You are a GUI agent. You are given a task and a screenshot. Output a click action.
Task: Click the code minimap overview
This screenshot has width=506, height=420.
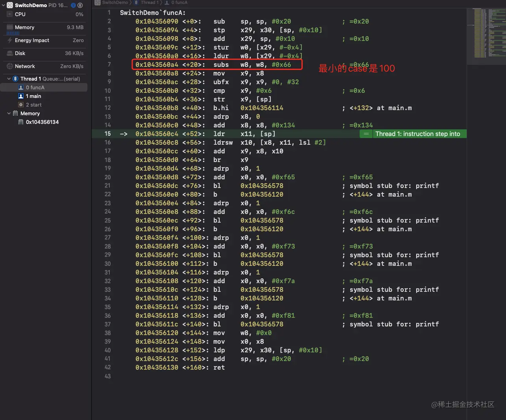pos(486,35)
